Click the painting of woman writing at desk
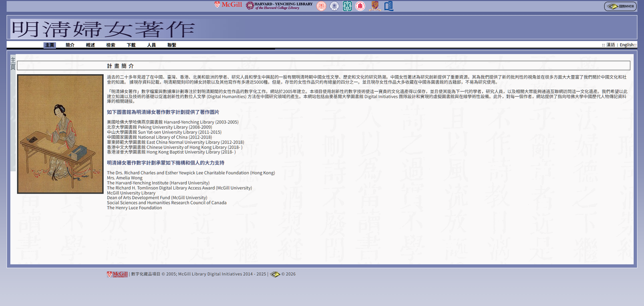Screen dimensions: 644x306 click(x=60, y=134)
